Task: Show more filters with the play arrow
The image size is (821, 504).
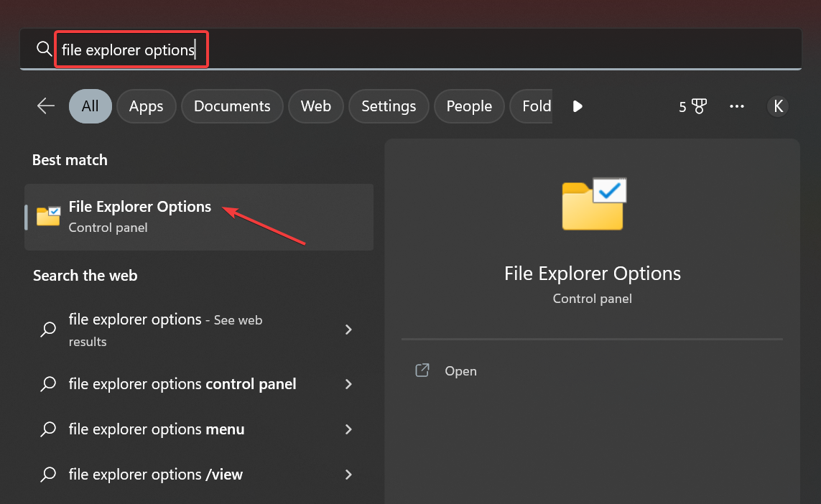Action: pyautogui.click(x=578, y=106)
